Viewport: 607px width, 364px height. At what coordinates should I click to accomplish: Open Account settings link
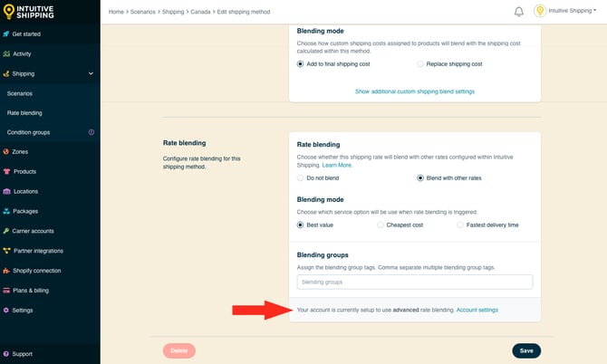pos(477,310)
